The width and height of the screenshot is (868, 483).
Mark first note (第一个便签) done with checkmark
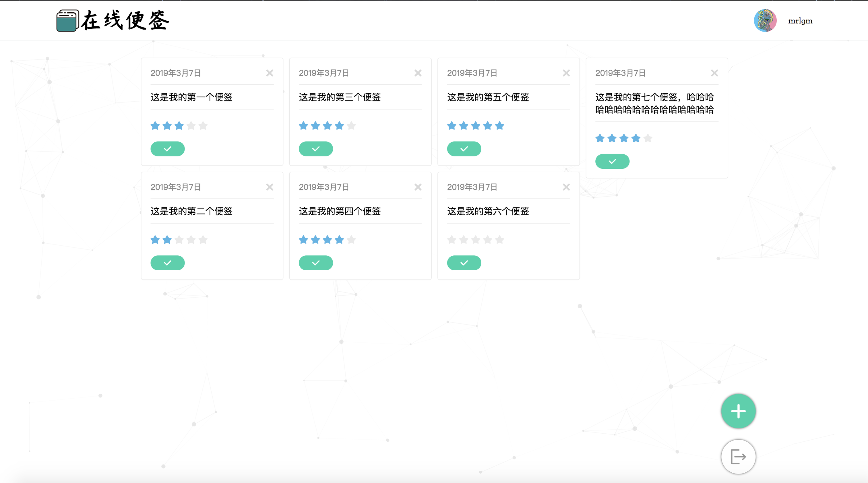point(167,149)
